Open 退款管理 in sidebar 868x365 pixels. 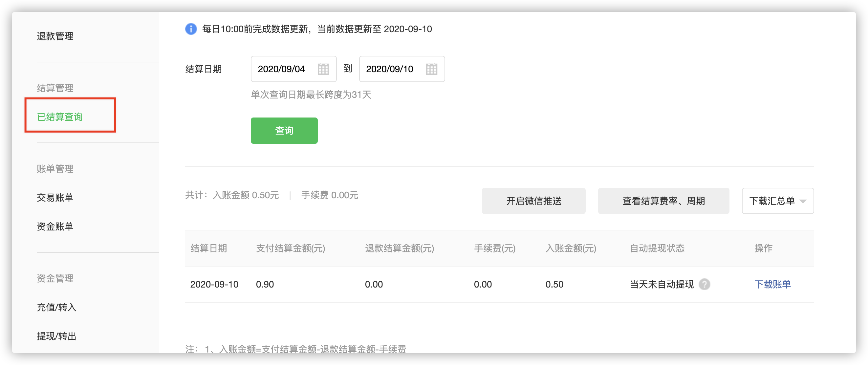(55, 36)
